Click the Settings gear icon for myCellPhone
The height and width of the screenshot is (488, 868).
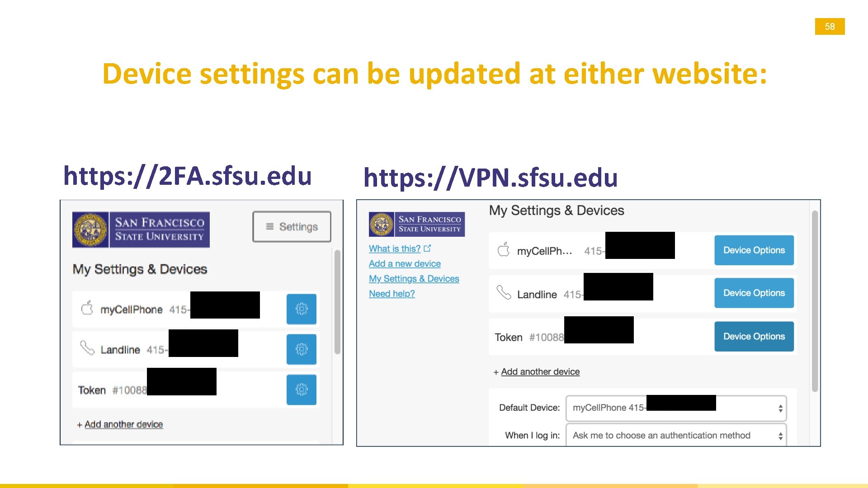[x=302, y=307]
